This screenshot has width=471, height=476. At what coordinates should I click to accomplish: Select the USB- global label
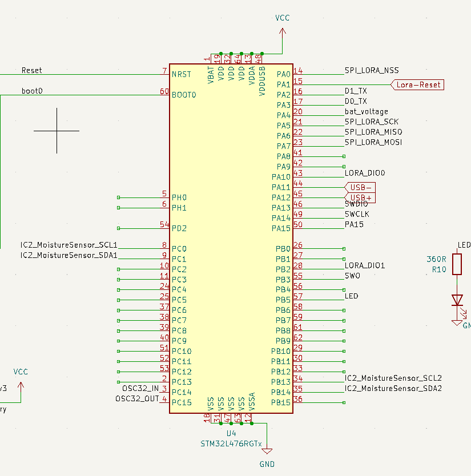tap(360, 187)
